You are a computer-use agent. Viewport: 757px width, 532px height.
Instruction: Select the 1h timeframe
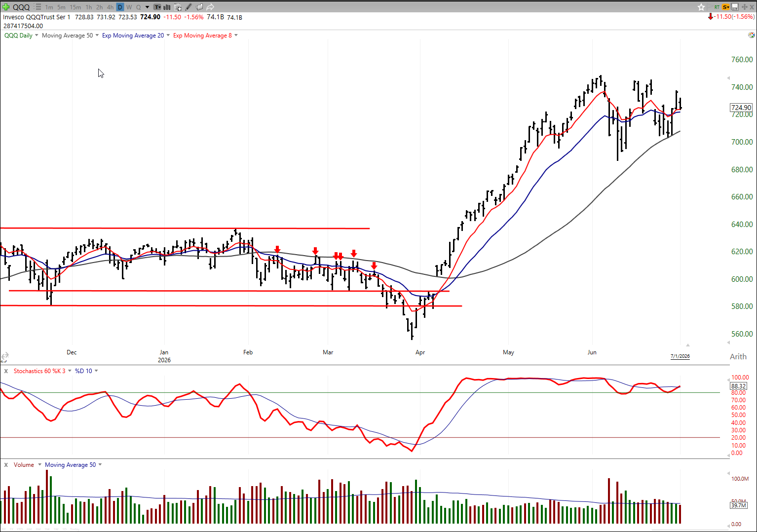(89, 7)
